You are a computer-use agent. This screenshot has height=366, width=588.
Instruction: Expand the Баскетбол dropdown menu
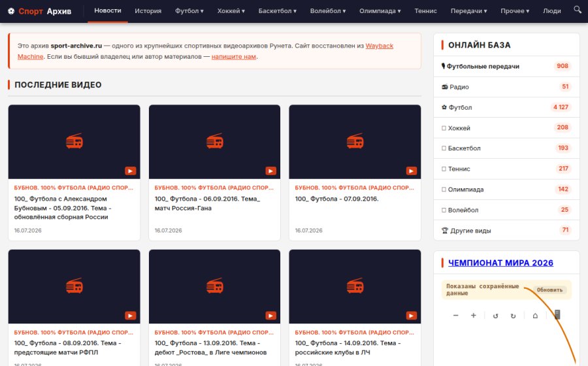tap(278, 11)
